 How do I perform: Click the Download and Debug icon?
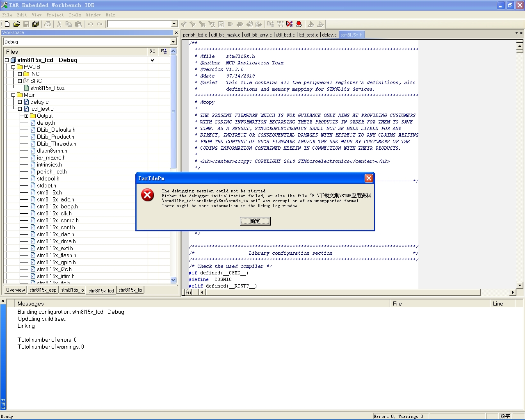pyautogui.click(x=311, y=24)
